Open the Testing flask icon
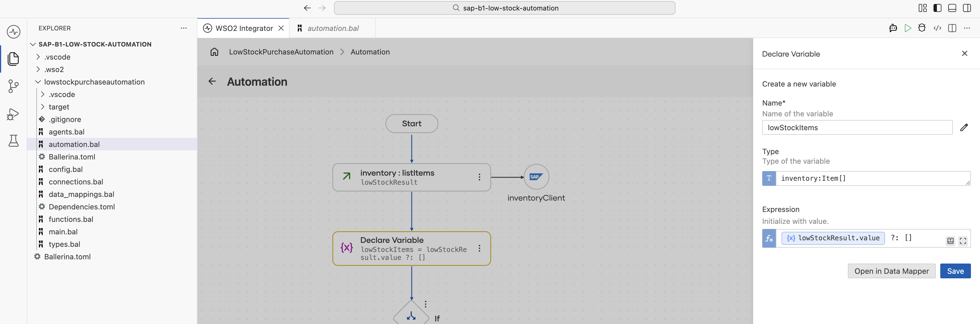Screen dimensions: 980x324 tap(14, 141)
